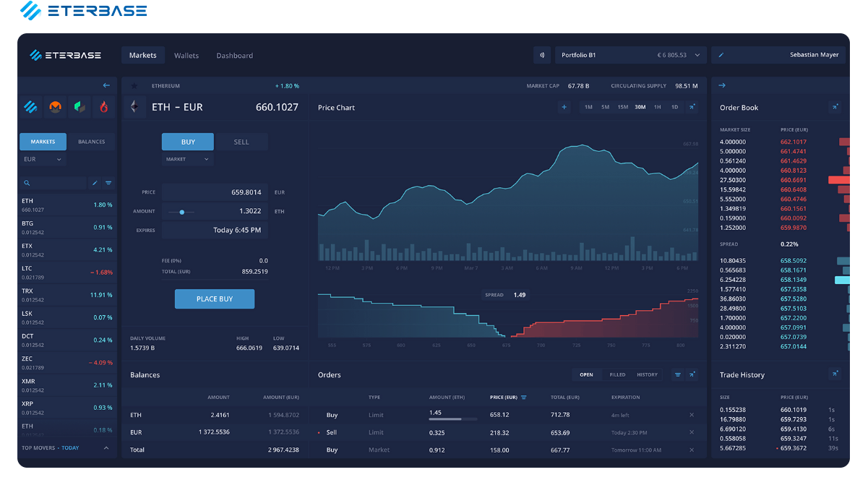
Task: Sort orders via the Price (EUR) column icon
Action: click(524, 398)
